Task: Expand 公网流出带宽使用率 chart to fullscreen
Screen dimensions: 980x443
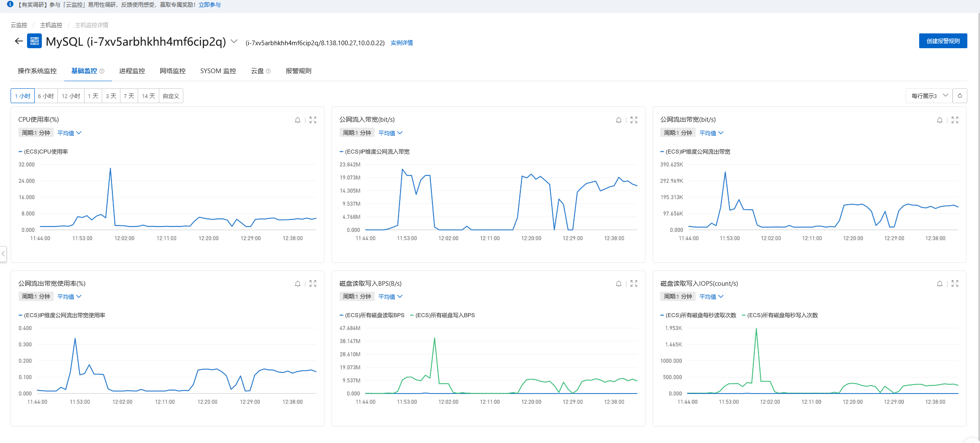Action: pyautogui.click(x=313, y=284)
